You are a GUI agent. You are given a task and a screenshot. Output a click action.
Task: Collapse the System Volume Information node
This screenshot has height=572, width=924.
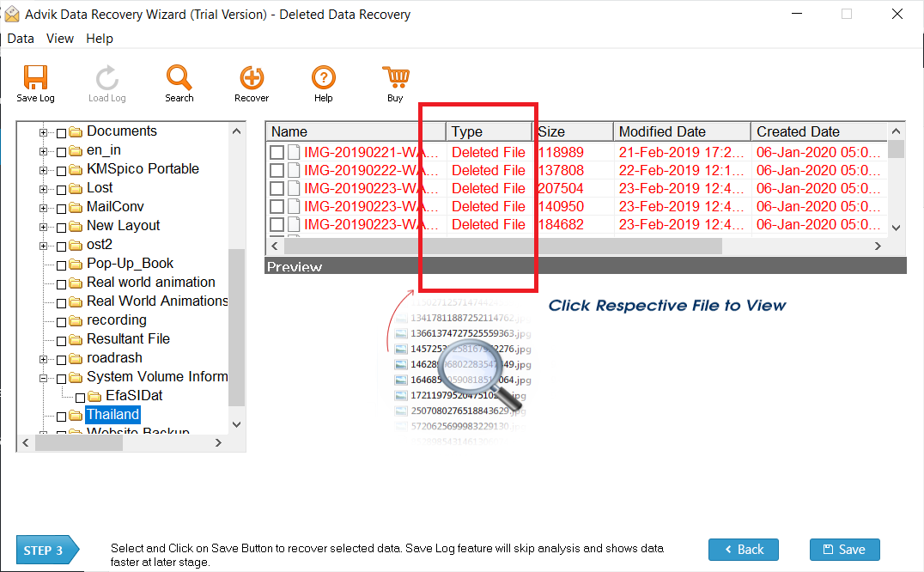pos(42,376)
